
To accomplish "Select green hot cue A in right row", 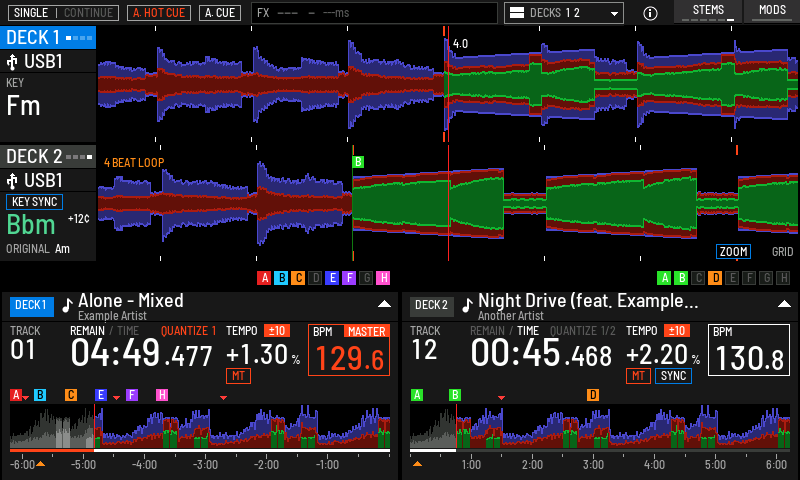I will tap(664, 278).
